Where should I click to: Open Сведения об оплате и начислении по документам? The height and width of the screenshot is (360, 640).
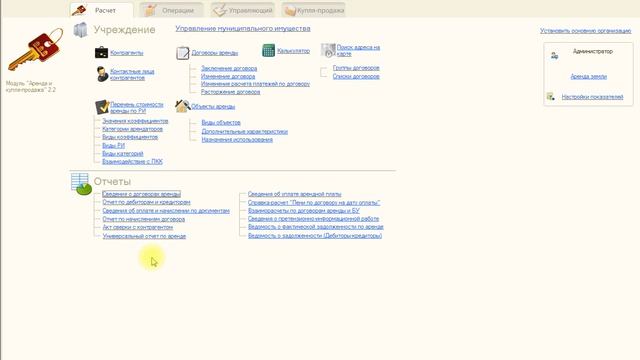click(x=166, y=211)
